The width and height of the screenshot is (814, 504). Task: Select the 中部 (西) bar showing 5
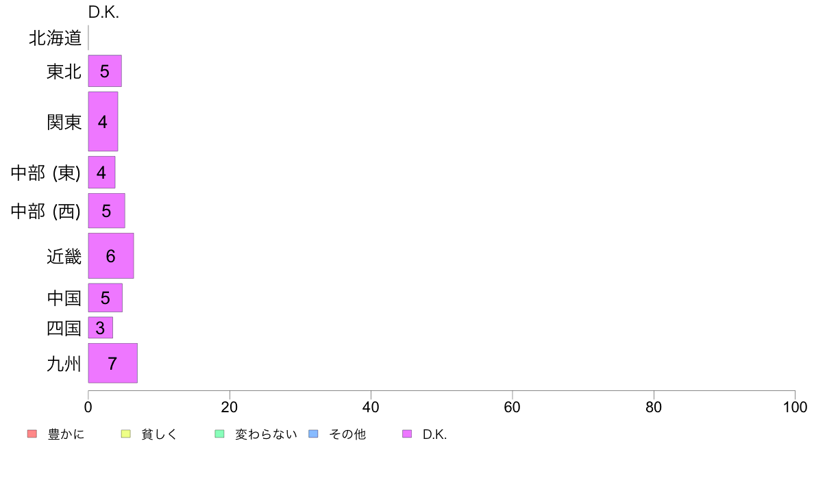[106, 211]
